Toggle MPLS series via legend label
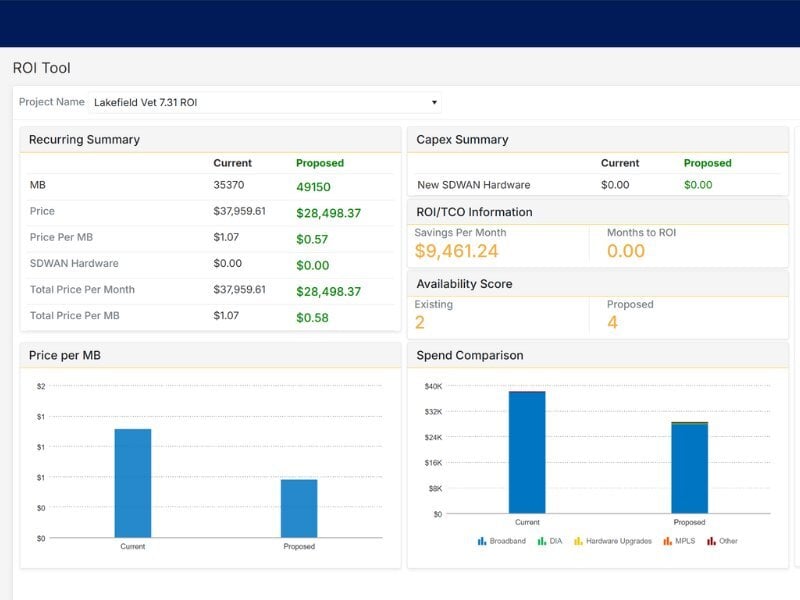This screenshot has height=600, width=800. click(x=685, y=541)
